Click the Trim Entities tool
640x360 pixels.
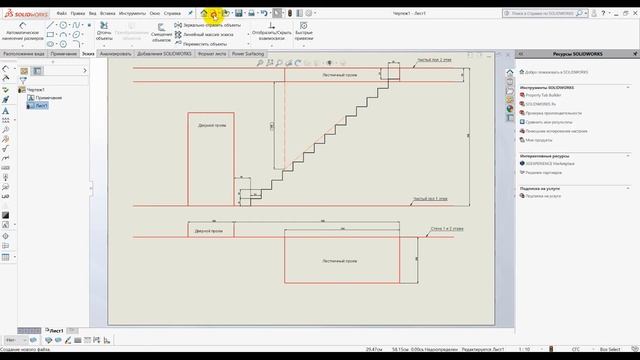coord(104,31)
